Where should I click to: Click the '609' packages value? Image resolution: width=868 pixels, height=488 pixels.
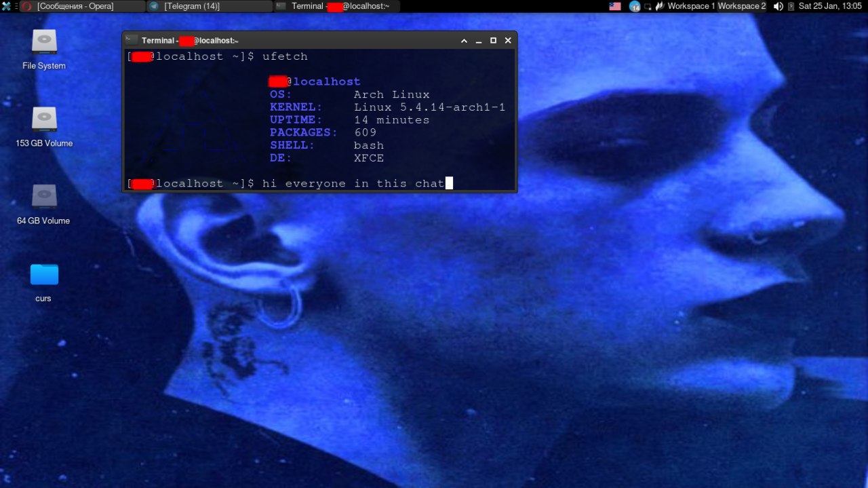pos(365,132)
